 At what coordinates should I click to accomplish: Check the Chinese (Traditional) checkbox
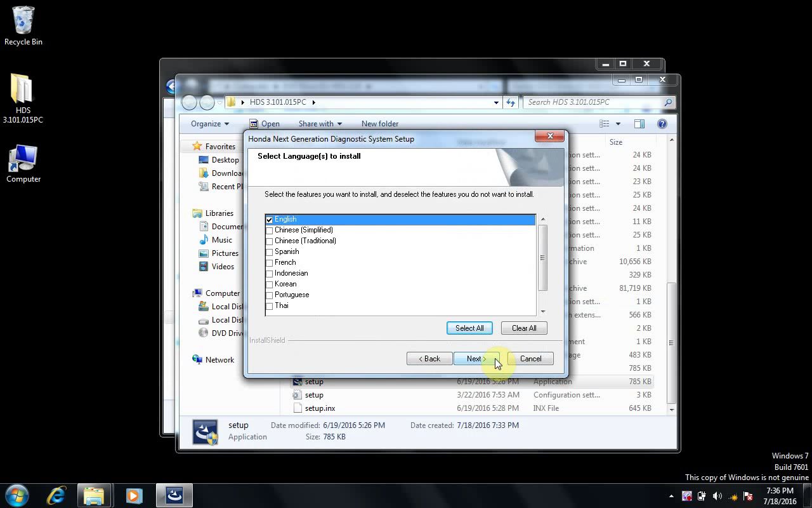269,241
